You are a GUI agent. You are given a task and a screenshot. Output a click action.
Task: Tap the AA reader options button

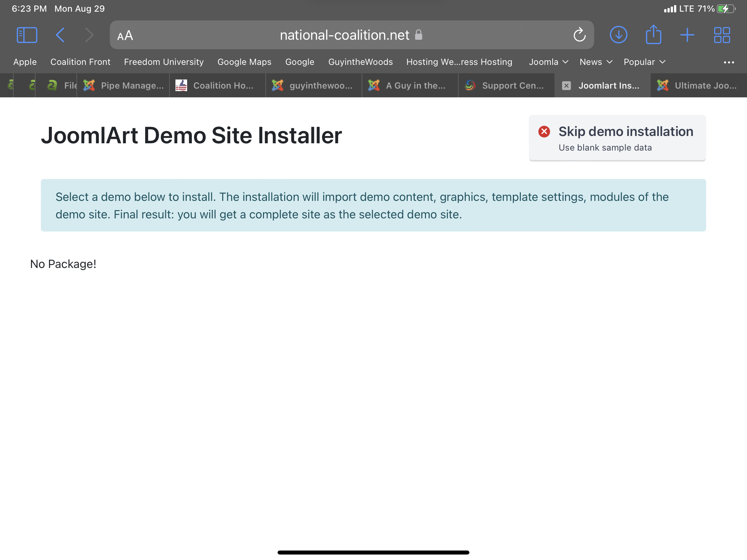125,35
